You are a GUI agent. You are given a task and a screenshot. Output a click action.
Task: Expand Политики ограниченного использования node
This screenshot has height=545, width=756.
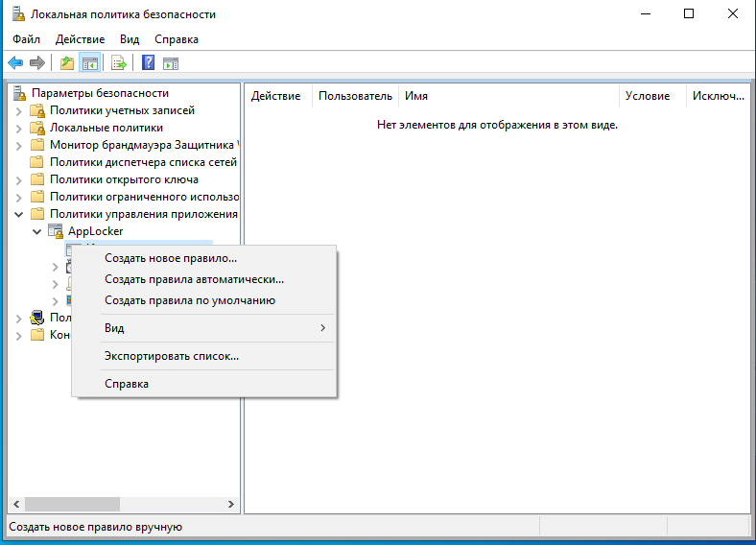pyautogui.click(x=19, y=198)
